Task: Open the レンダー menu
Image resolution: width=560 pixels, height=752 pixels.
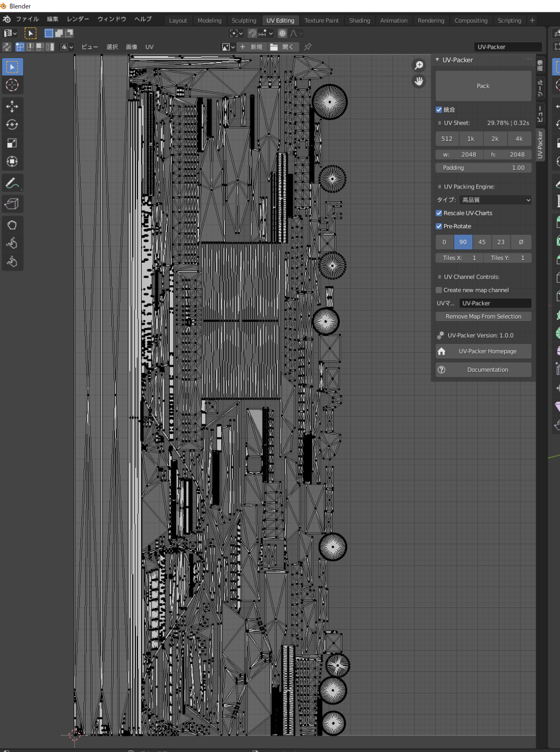Action: pos(78,19)
